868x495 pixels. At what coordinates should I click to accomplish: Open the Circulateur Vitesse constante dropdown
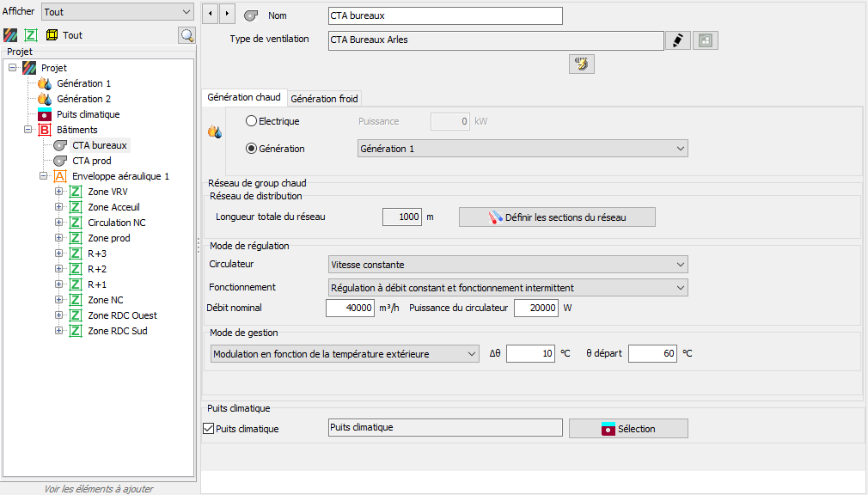tap(508, 265)
